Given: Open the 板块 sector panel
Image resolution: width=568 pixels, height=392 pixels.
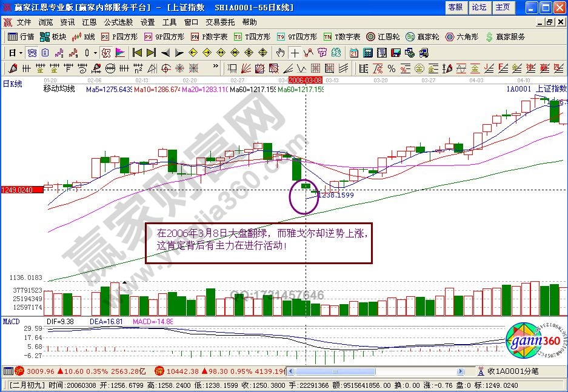Looking at the screenshot, I should coord(53,37).
